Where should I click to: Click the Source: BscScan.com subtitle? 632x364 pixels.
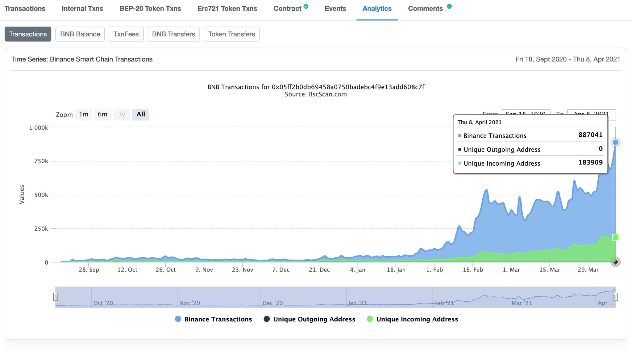point(316,94)
